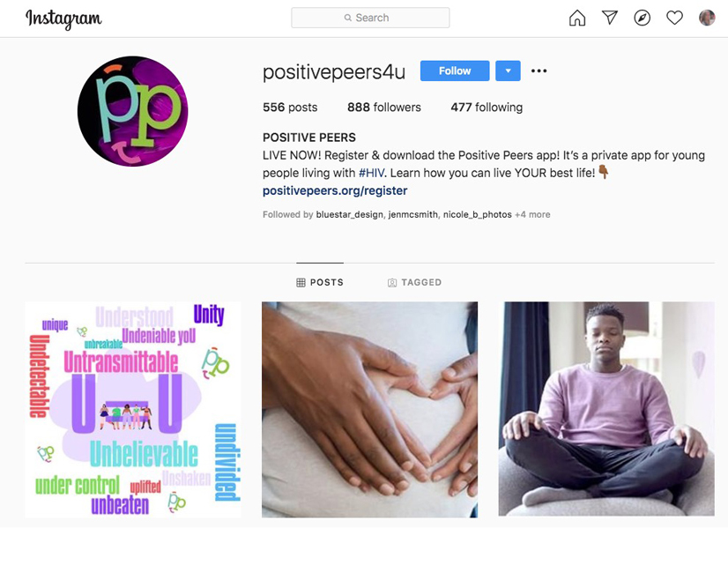Open the meditating man post thumbnail
728x573 pixels.
(x=606, y=409)
